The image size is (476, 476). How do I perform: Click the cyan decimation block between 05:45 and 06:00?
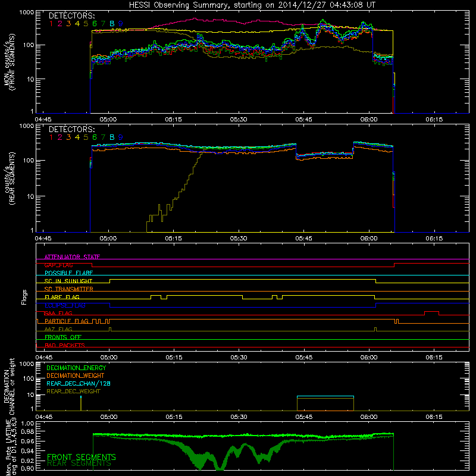coord(325,396)
